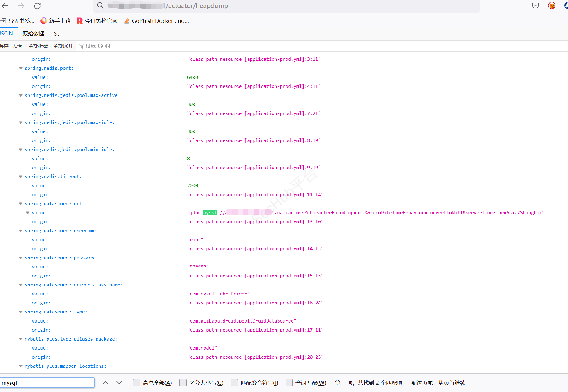Viewport: 568px width, 392px height.
Task: Collapse the spring.redis.port node
Action: (x=21, y=68)
